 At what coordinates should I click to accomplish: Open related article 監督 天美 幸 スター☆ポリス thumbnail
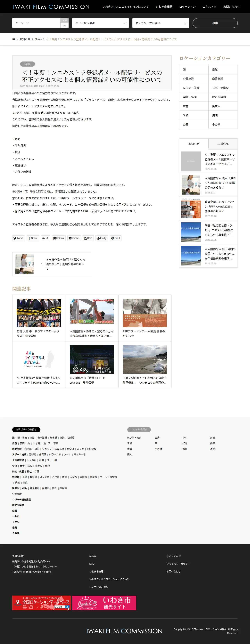(x=39, y=313)
